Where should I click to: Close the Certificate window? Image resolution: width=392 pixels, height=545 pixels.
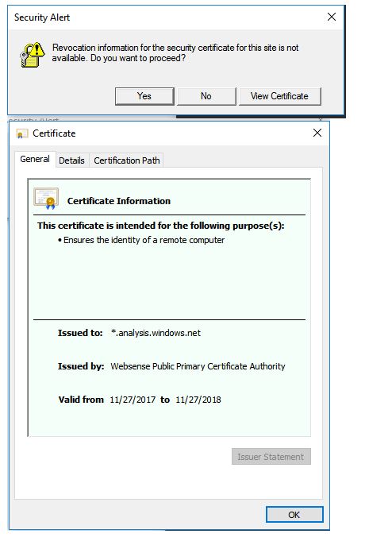(317, 133)
